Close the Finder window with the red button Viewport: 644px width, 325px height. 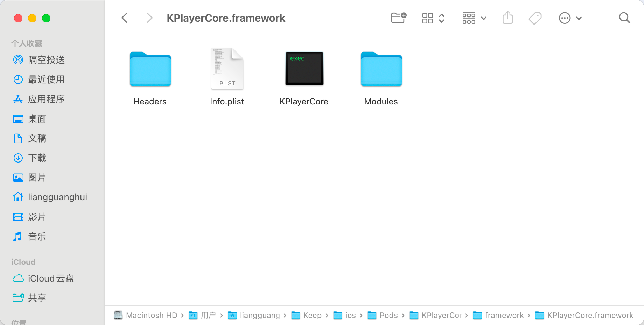tap(18, 18)
